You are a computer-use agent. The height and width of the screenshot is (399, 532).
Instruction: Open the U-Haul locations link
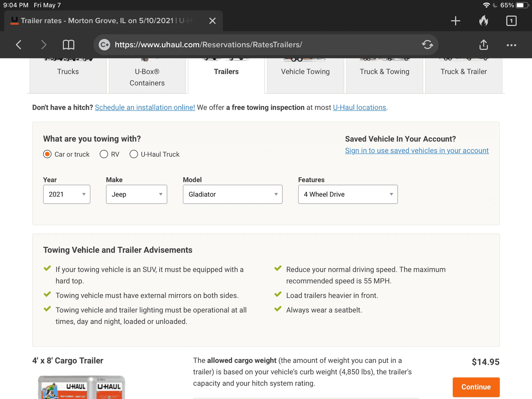click(x=360, y=108)
